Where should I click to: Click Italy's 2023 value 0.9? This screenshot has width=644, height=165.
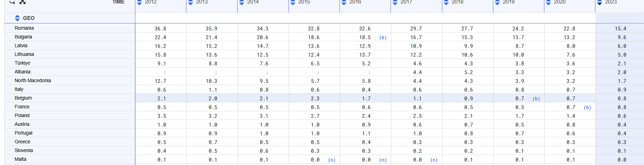click(622, 90)
